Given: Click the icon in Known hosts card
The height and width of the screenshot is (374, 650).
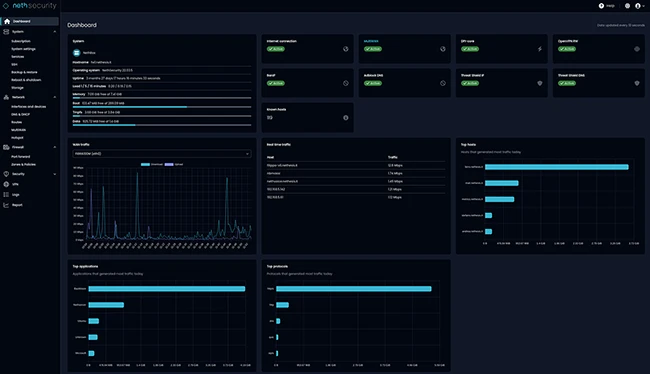Looking at the screenshot, I should coord(346,118).
